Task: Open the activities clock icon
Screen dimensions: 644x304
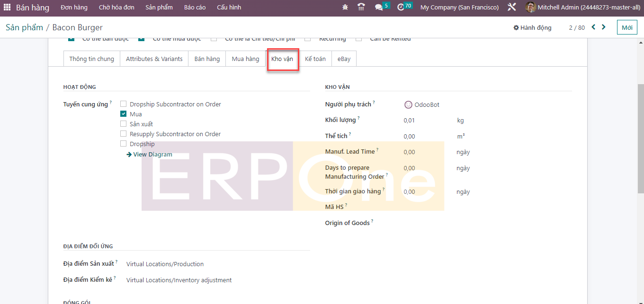Action: pyautogui.click(x=401, y=8)
